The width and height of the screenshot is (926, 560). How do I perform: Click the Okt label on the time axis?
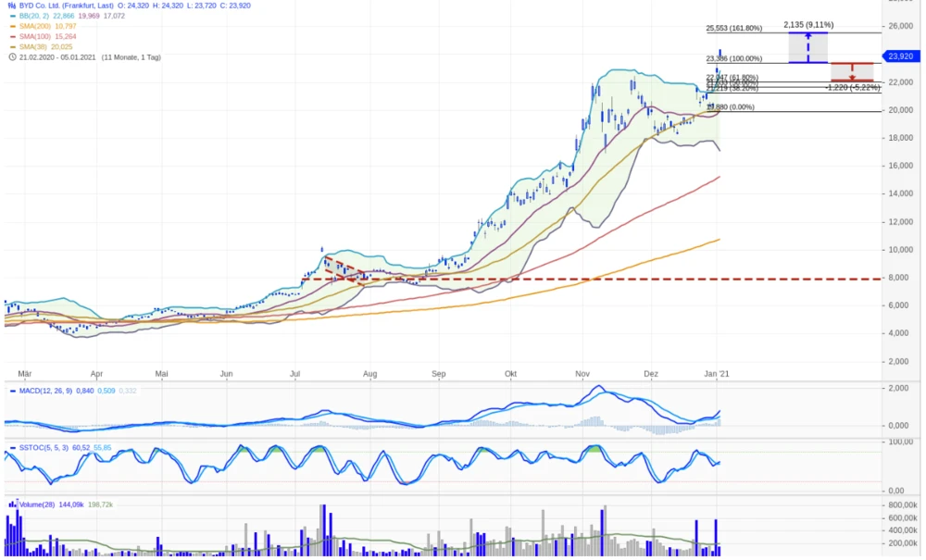pyautogui.click(x=510, y=374)
